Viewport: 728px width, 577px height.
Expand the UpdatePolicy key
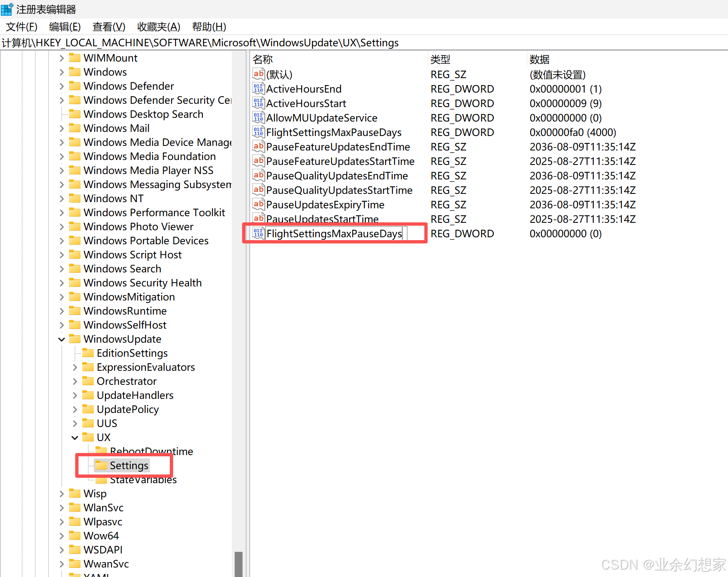(x=75, y=409)
